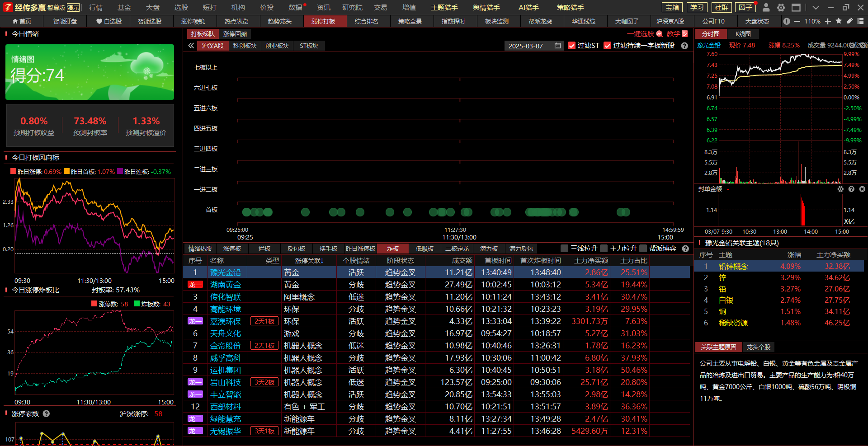Click help icon beside 帮派博弈
868x446 pixels.
685,249
